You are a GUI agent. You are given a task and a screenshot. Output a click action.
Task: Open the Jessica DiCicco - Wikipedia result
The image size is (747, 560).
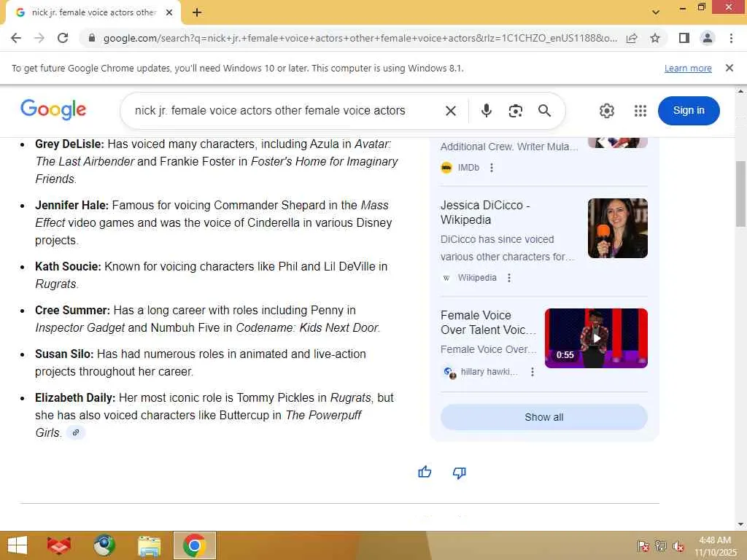(x=485, y=212)
